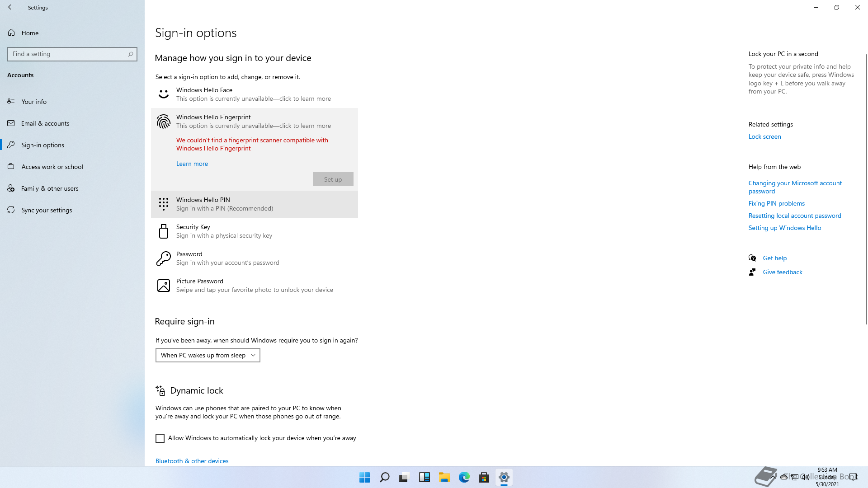Screen dimensions: 868x488
Task: Select Sign-in options in sidebar
Action: (72, 145)
